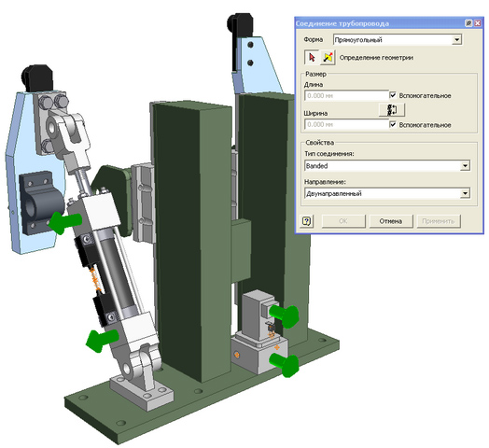Click the Ширина value input field
489x448 pixels.
[x=346, y=124]
